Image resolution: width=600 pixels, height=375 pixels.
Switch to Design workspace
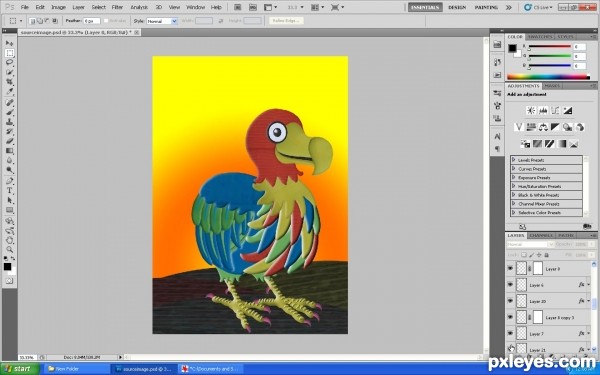457,7
